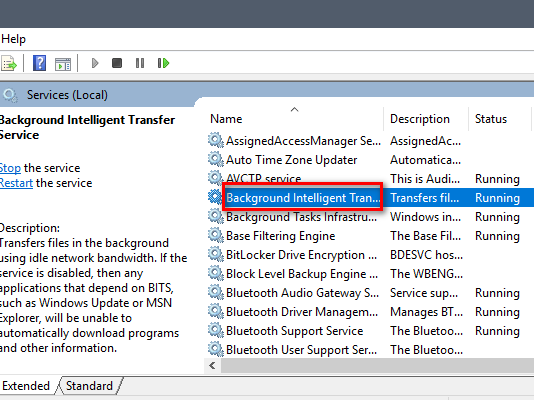The image size is (534, 400).
Task: Click gear icon beside Base Filtering Engine
Action: point(215,236)
